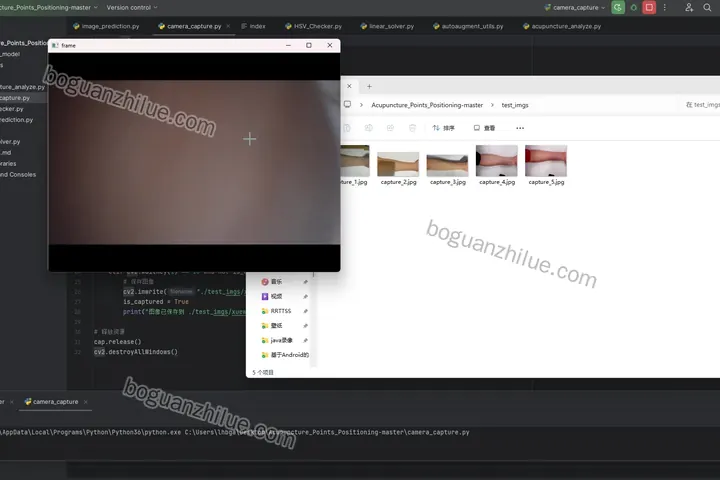Open the Version control dropdown

(132, 7)
